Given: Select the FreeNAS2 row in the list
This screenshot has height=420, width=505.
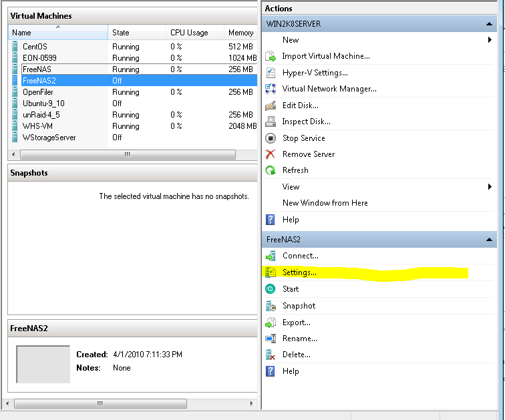Looking at the screenshot, I should pyautogui.click(x=139, y=80).
